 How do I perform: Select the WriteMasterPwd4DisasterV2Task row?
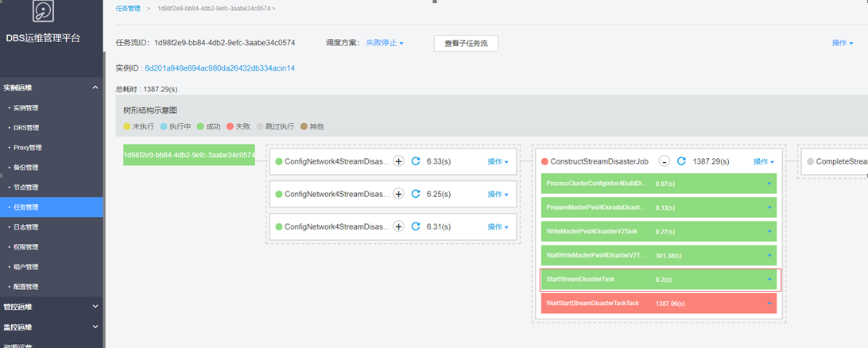point(659,231)
